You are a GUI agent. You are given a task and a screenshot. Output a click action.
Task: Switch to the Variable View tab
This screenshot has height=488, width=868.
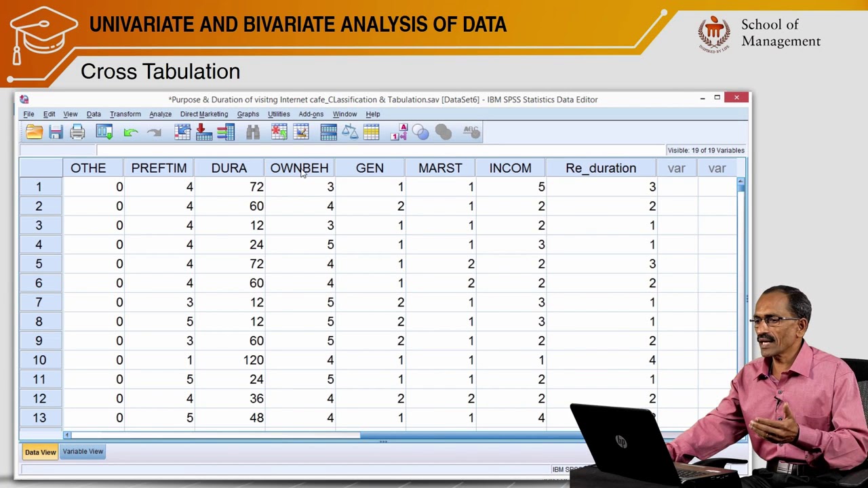coord(83,451)
